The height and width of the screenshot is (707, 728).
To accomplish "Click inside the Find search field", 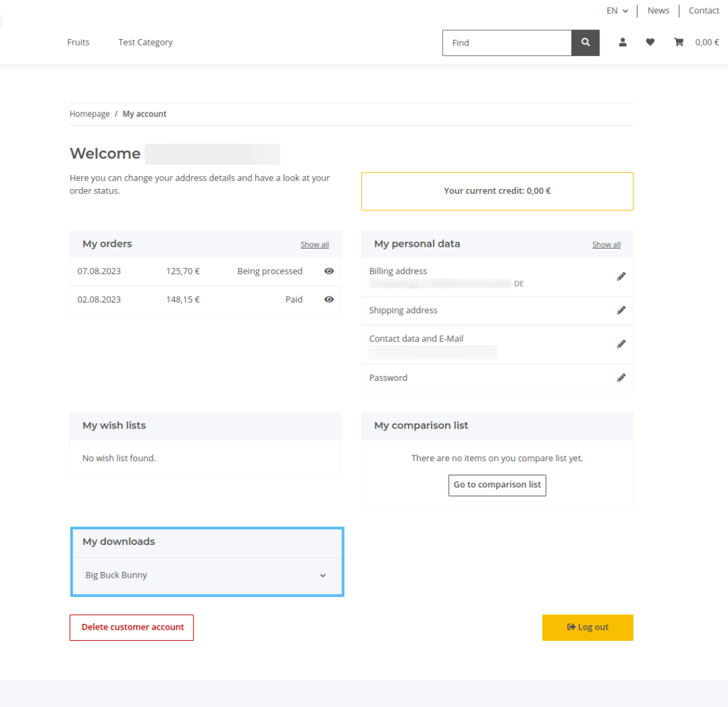I will [x=506, y=43].
